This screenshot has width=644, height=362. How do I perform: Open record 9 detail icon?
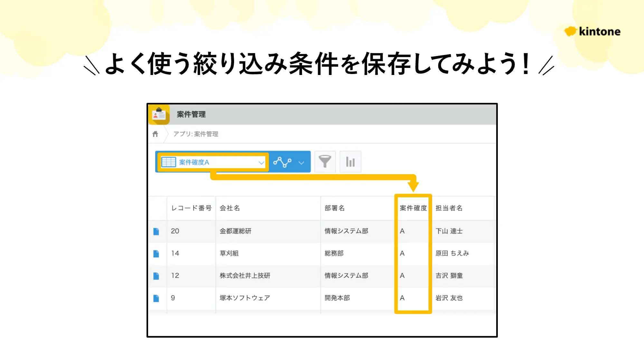point(156,298)
